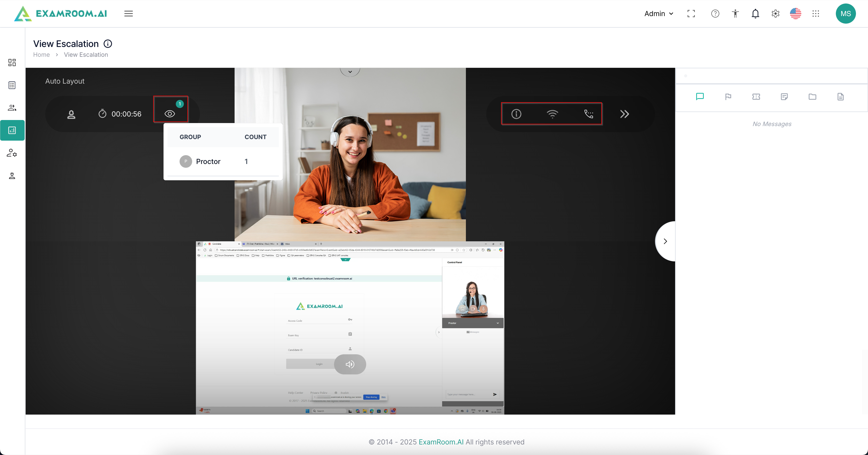The width and height of the screenshot is (868, 455).
Task: Check the Wi-Fi connection status icon
Action: [552, 114]
